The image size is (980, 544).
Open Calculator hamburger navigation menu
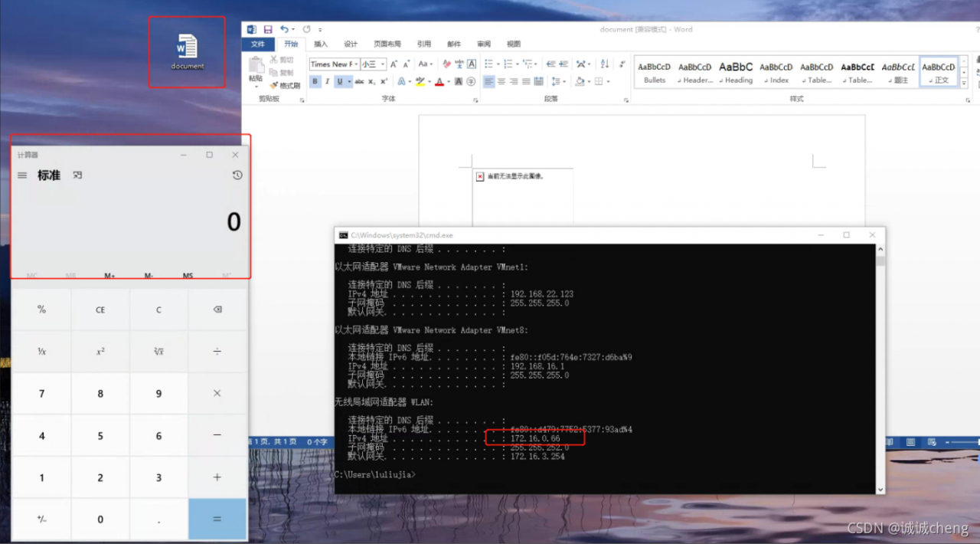22,175
